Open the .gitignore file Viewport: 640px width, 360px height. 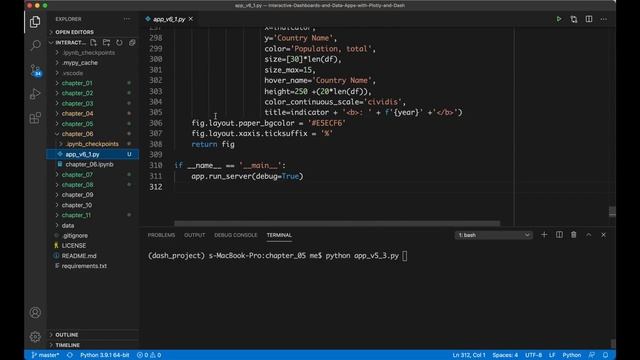(75, 236)
